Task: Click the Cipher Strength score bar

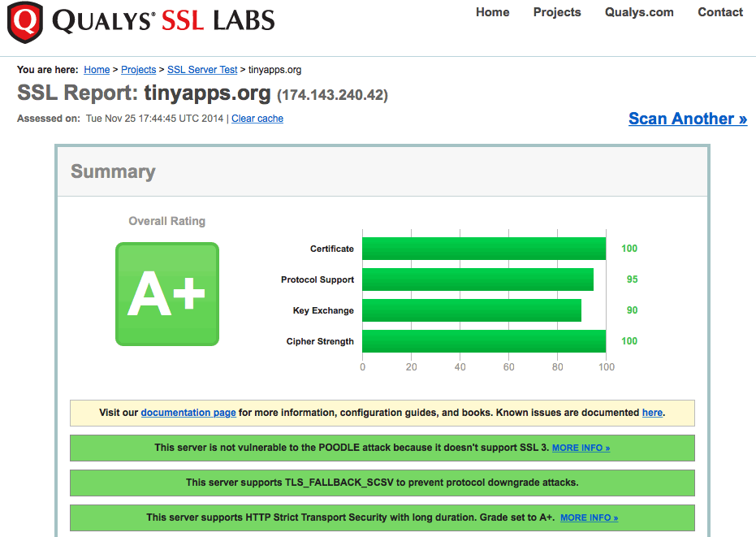Action: tap(484, 341)
